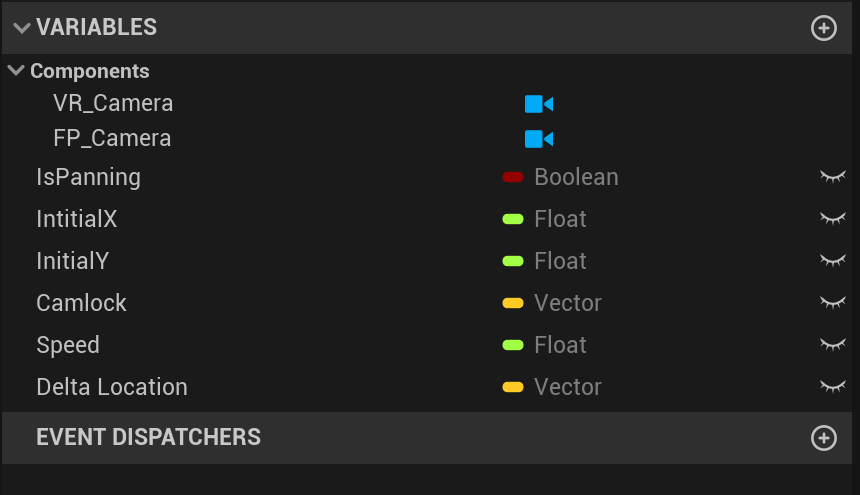Click the green Float type pill for IntitialX
The image size is (860, 495).
point(513,219)
